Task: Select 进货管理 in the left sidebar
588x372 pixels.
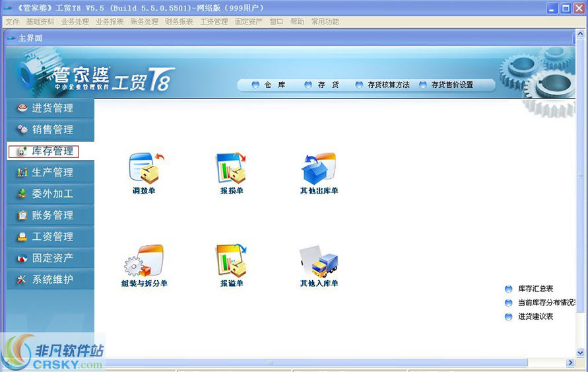Action: tap(51, 108)
